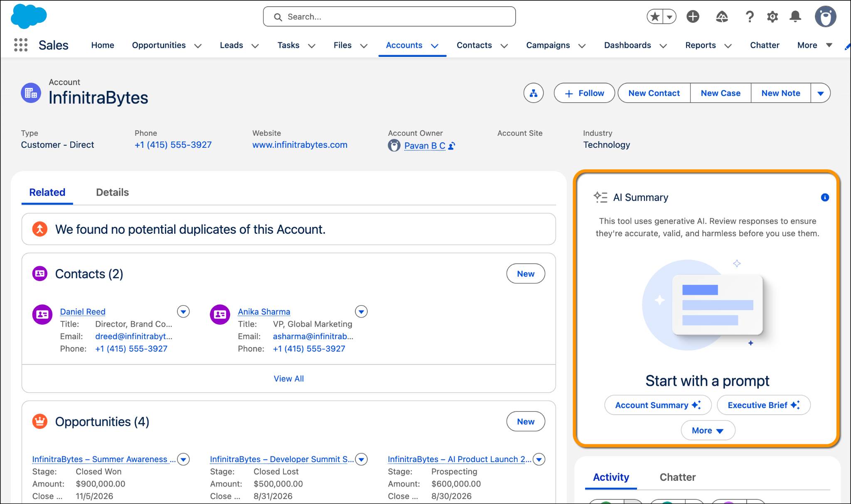The width and height of the screenshot is (851, 504).
Task: Click the user profile avatar
Action: pos(825,17)
